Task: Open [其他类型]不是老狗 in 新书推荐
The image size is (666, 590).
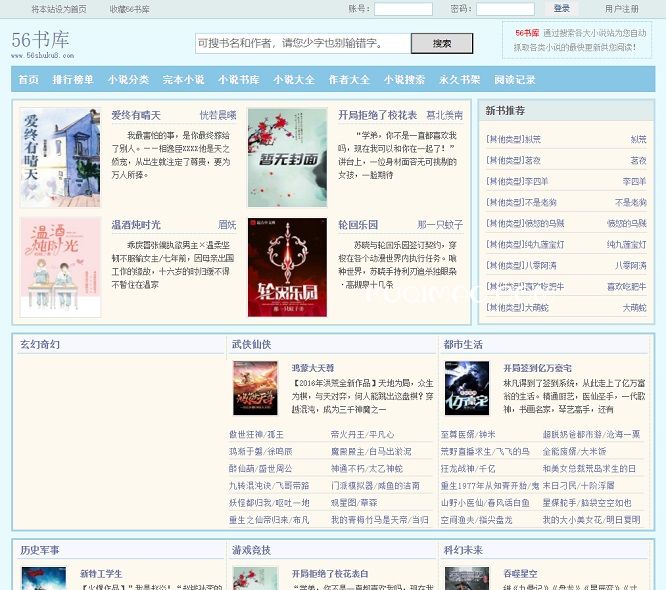Action: coord(521,202)
